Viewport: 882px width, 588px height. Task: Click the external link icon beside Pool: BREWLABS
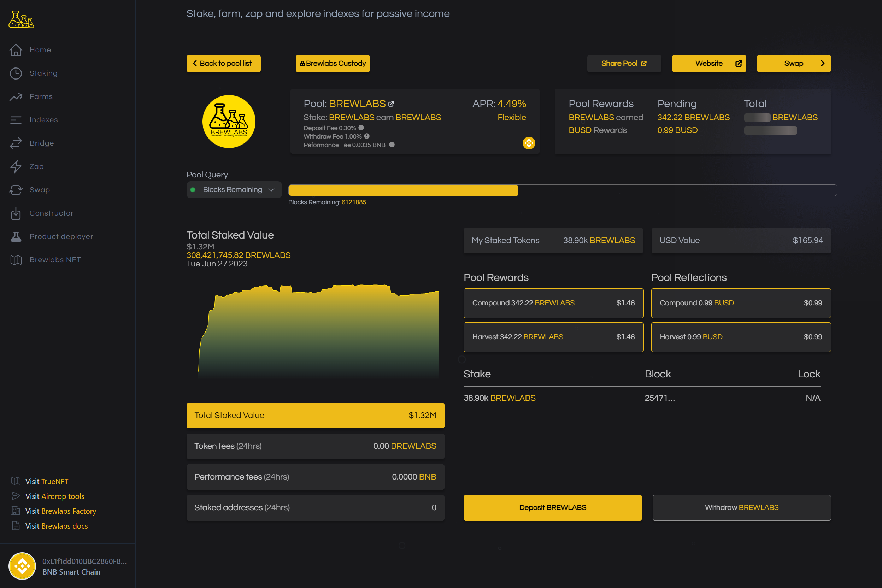coord(391,104)
